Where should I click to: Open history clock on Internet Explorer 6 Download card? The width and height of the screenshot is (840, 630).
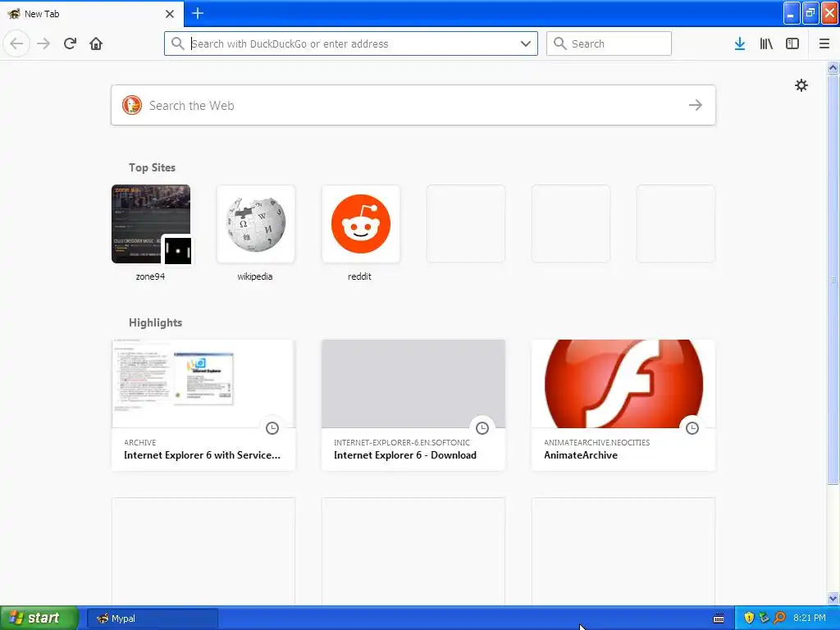482,428
